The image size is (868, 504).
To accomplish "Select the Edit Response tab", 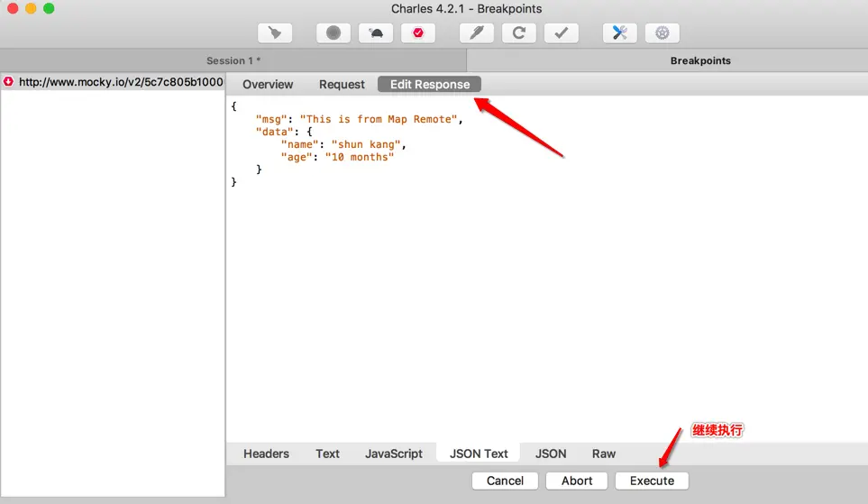I will (430, 85).
